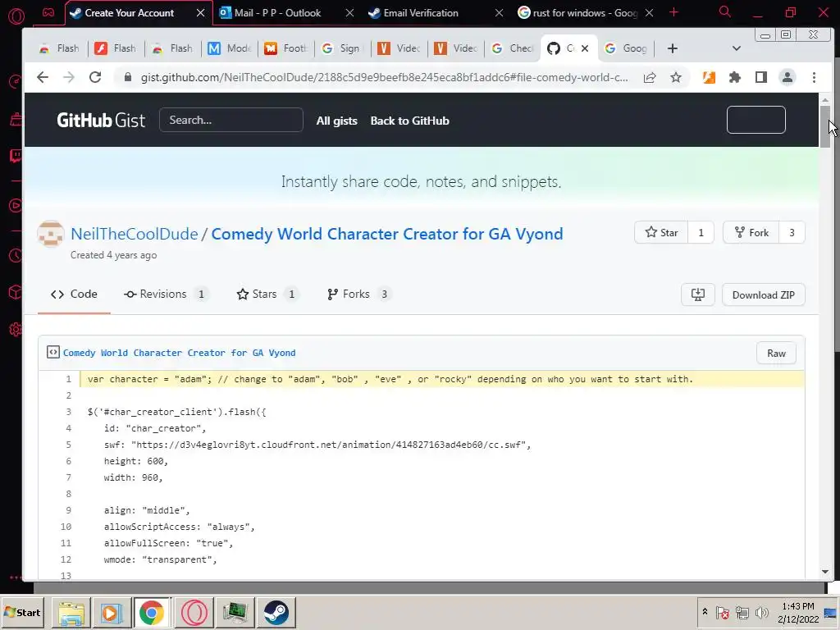Click the GitHub Gist logo
Screen dimensions: 840x630
pyautogui.click(x=101, y=120)
